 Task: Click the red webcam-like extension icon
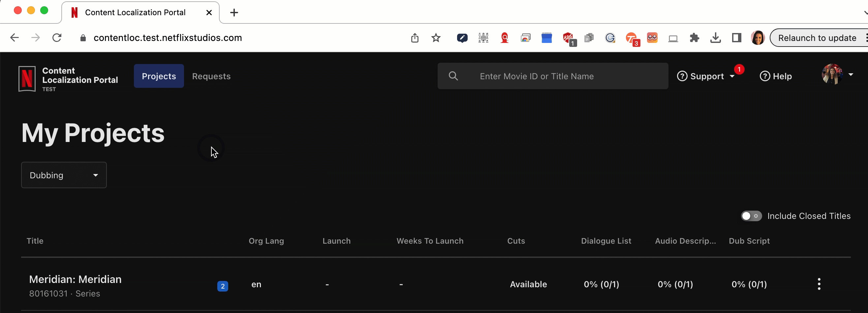tap(505, 38)
